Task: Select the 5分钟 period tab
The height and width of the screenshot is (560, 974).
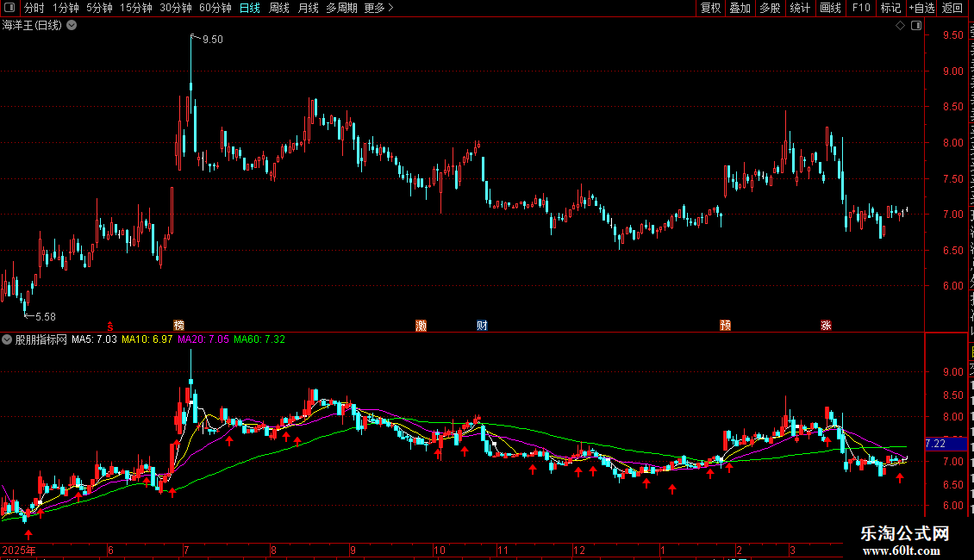Action: pyautogui.click(x=99, y=8)
